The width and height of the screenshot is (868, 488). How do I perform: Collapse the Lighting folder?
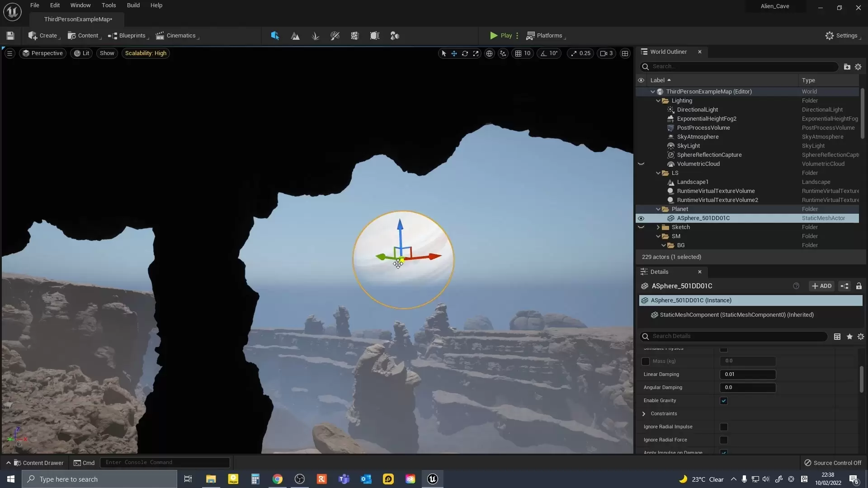(x=658, y=101)
